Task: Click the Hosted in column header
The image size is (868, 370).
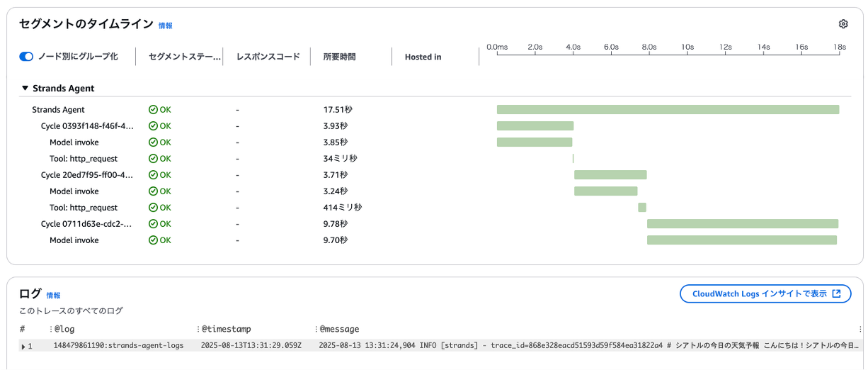Action: (423, 57)
